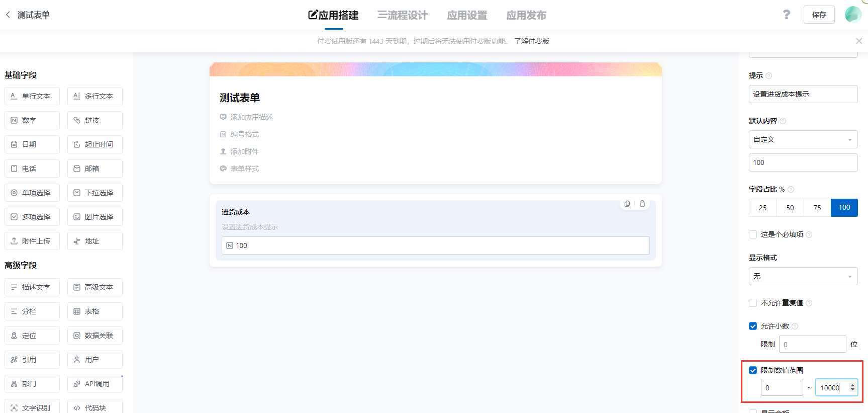Screen dimensions: 868x413
Task: Add a number field (数字)
Action: [32, 120]
